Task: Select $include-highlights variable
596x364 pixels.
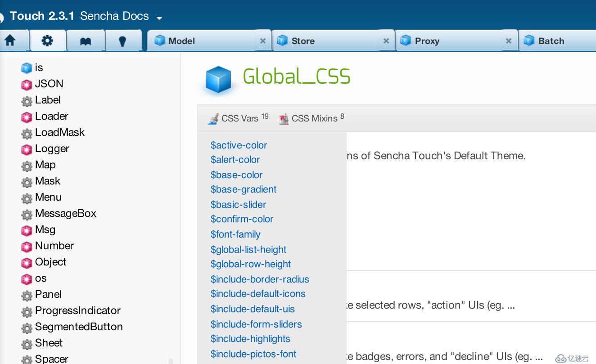Action: [250, 339]
